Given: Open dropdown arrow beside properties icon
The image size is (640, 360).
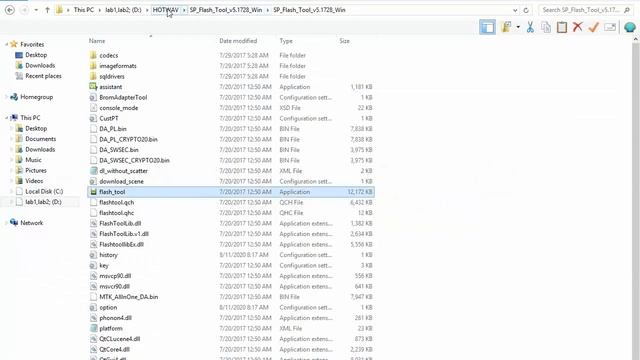Looking at the screenshot, I should pos(518,27).
